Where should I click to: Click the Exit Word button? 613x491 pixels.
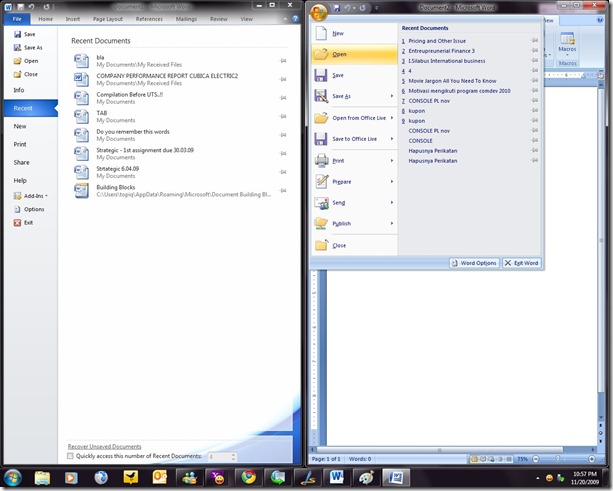point(522,263)
